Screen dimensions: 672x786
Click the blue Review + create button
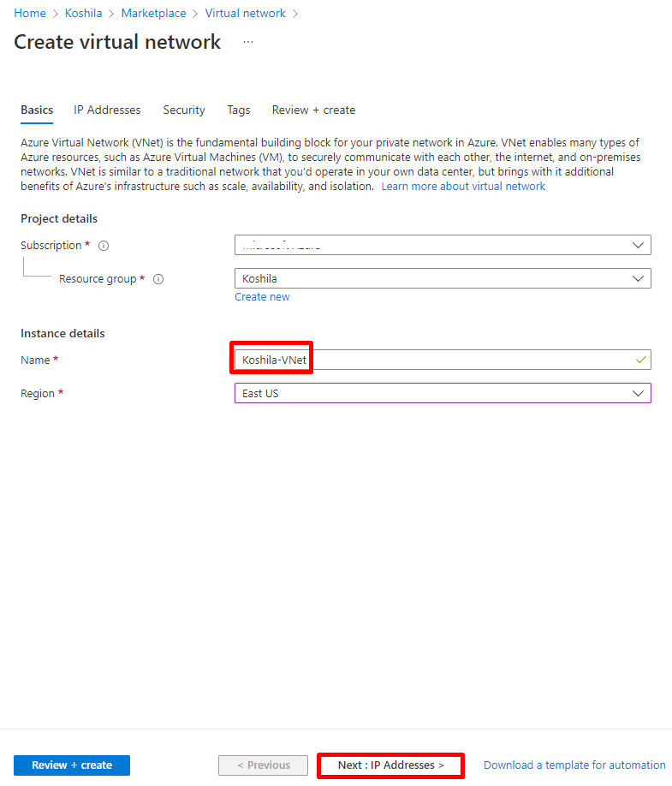coord(72,765)
